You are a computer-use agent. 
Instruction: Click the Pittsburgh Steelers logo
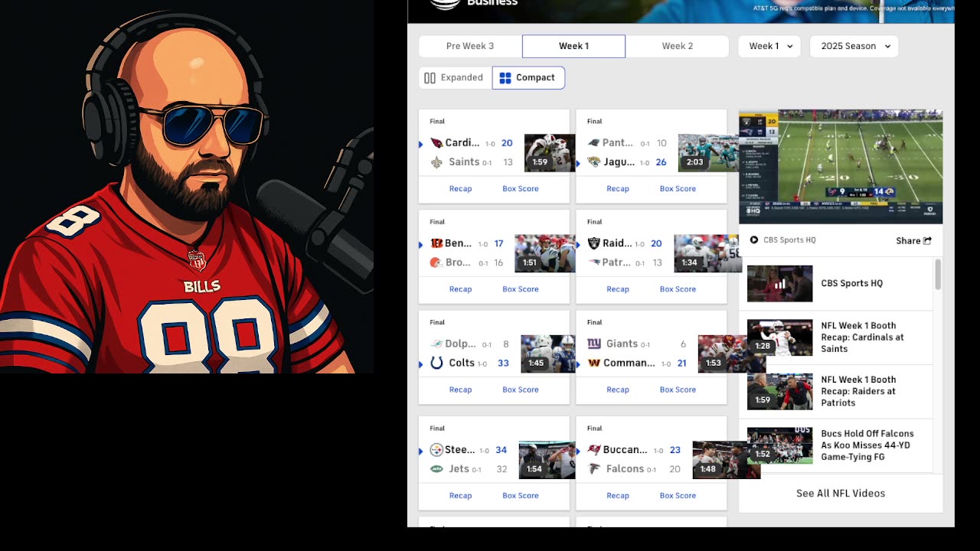pyautogui.click(x=436, y=450)
